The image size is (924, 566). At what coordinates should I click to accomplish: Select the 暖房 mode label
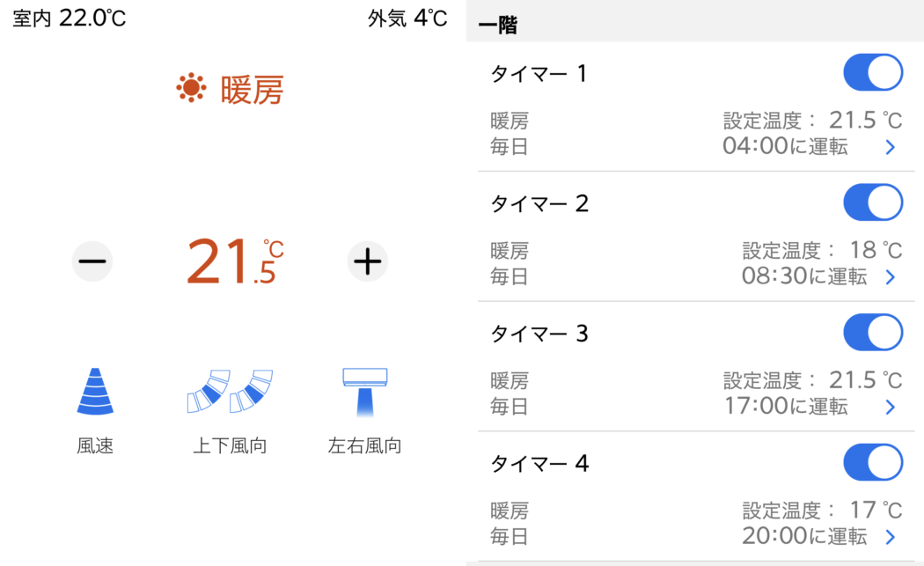pos(252,89)
